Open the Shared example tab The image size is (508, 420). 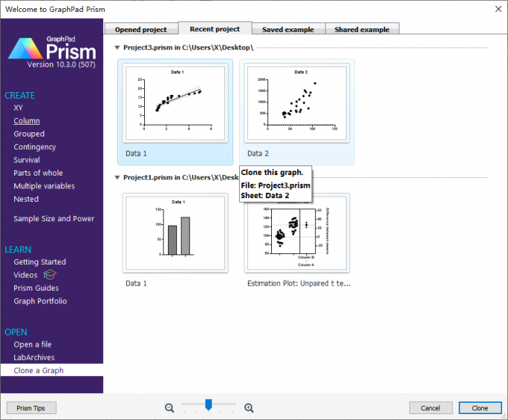click(x=362, y=29)
